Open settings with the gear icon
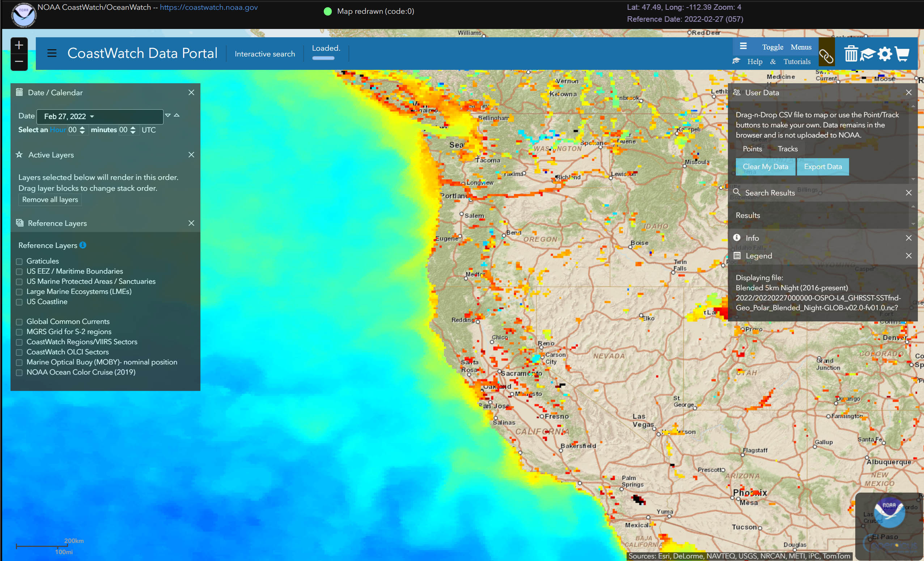This screenshot has width=924, height=561. point(885,54)
